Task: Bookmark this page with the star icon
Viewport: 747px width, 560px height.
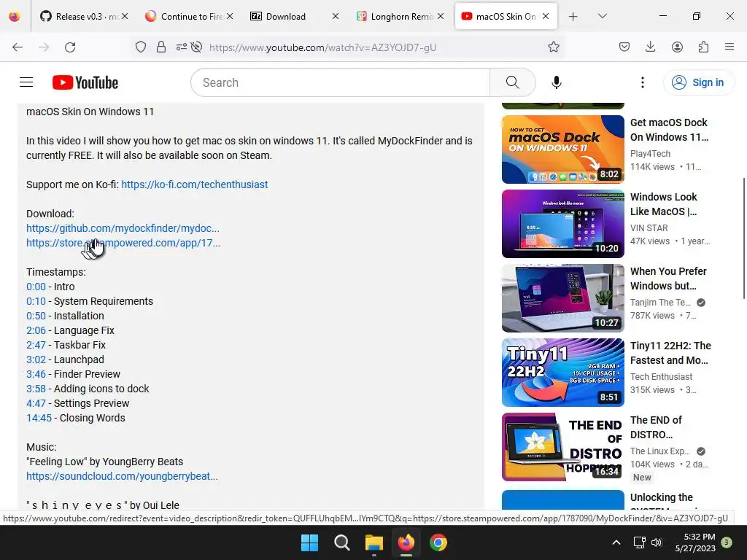Action: pos(553,47)
